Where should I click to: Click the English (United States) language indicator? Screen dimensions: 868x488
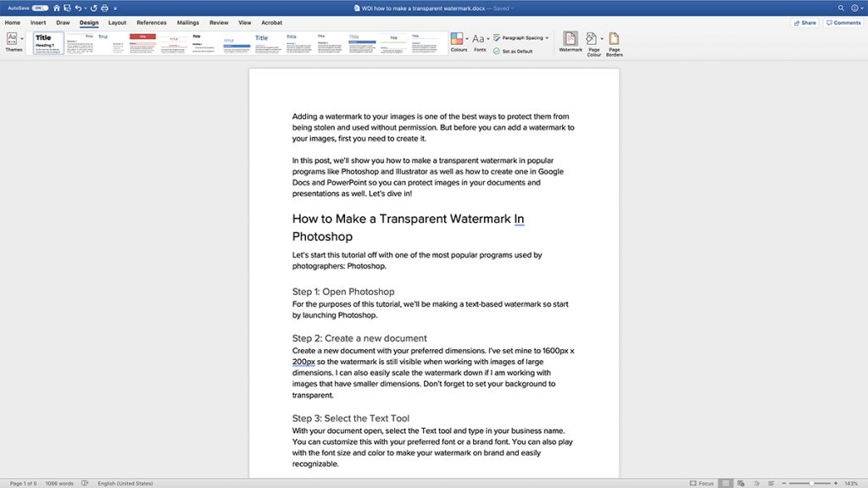tap(127, 483)
